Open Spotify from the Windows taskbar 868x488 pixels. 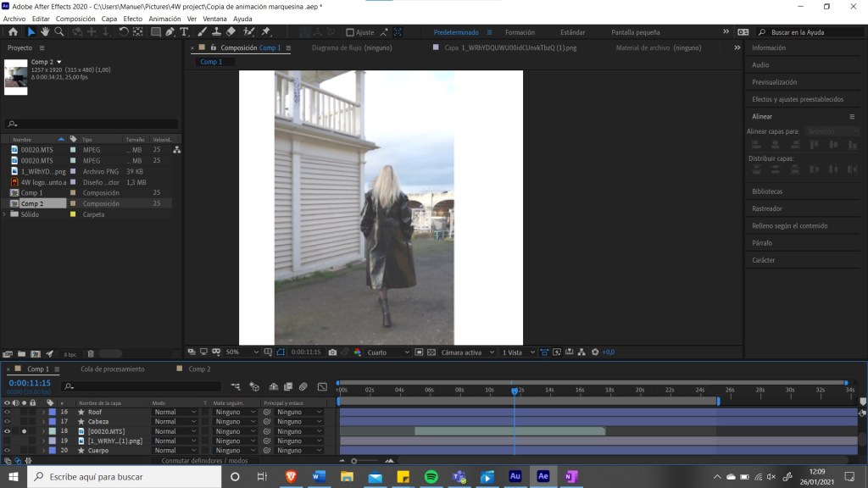click(431, 477)
